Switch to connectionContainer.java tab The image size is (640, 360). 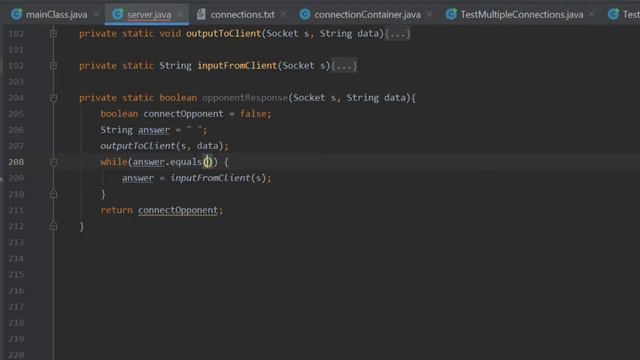(367, 15)
